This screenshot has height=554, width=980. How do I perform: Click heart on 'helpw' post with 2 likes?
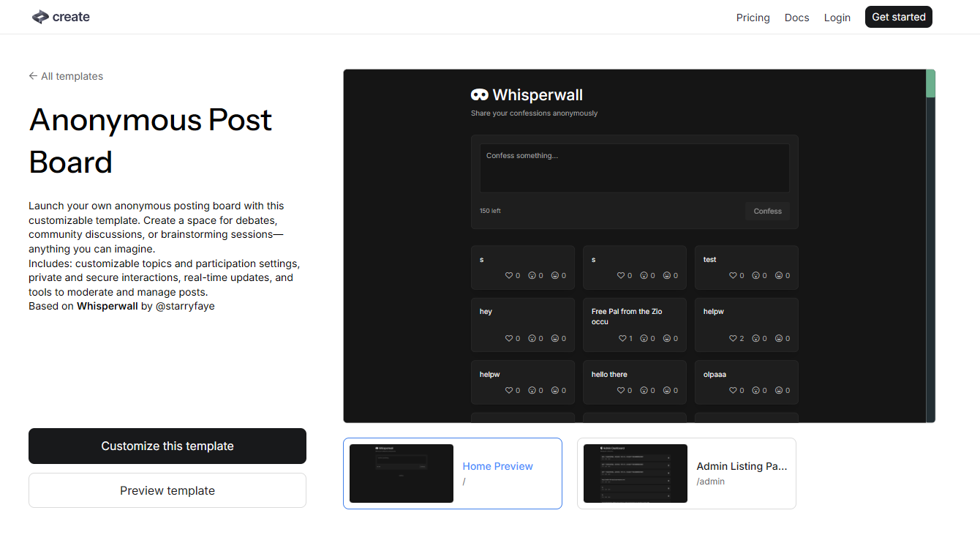point(734,339)
